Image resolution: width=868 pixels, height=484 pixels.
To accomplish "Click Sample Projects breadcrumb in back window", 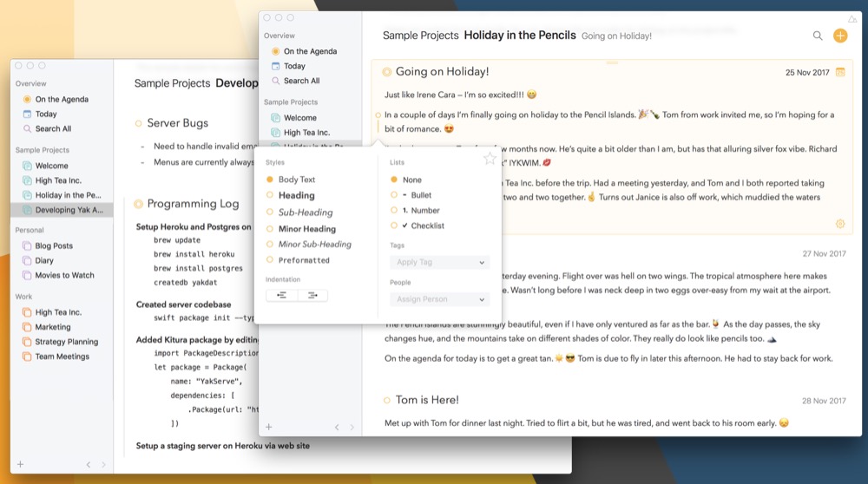I will (172, 83).
